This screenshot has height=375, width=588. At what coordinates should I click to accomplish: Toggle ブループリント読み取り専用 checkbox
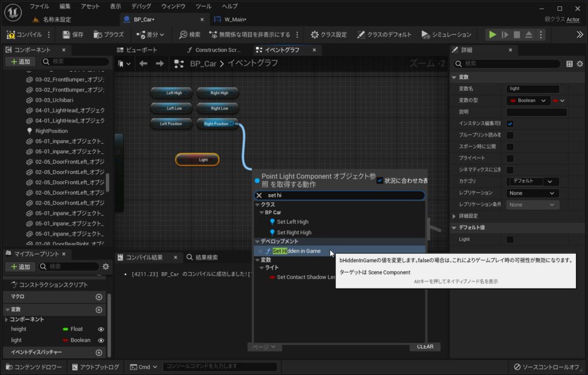(510, 135)
